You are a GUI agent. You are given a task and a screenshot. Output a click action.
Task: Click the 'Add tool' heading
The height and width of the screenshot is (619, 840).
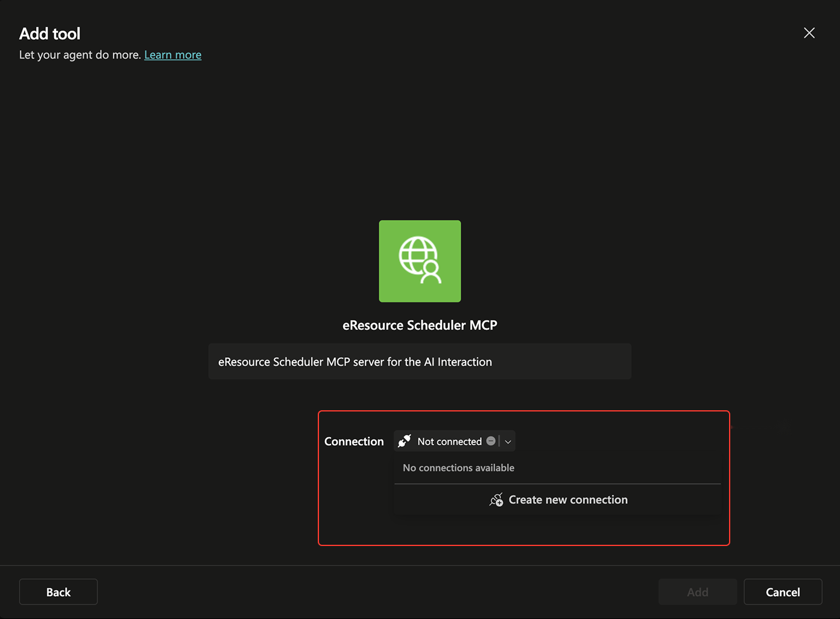(x=49, y=34)
